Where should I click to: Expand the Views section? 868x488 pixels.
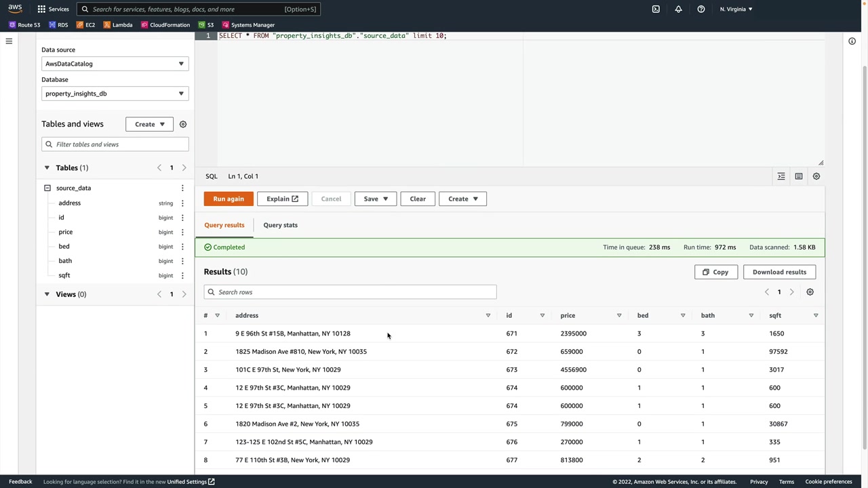(x=47, y=294)
